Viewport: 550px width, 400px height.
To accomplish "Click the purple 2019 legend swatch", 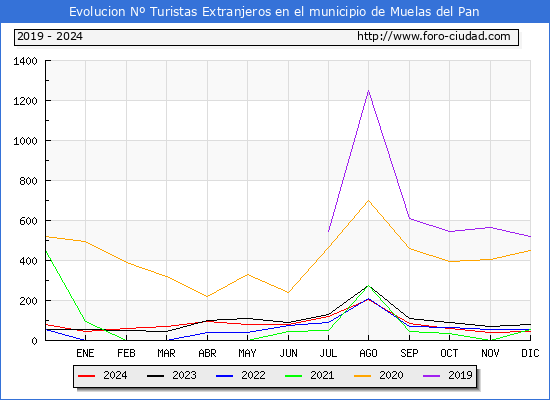I will [431, 376].
